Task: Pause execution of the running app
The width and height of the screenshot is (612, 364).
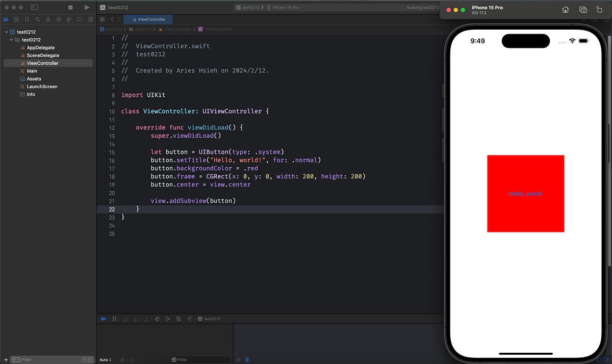Action: 114,319
